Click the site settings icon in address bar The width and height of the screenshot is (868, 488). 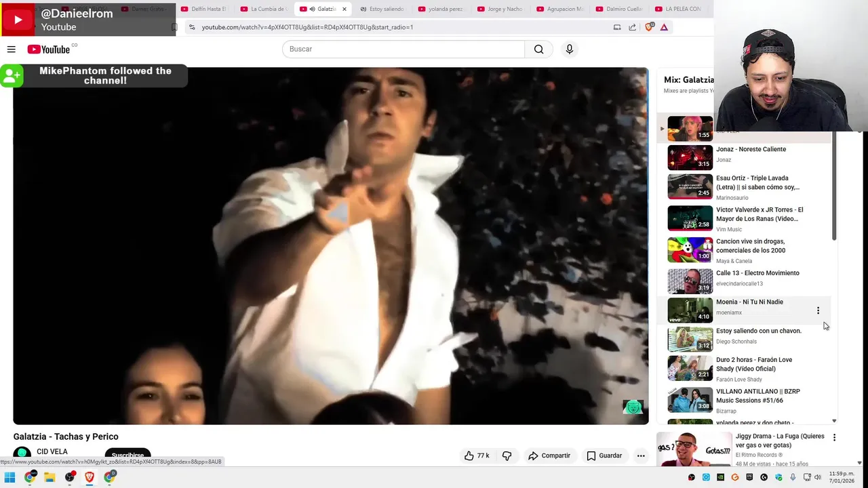tap(192, 27)
